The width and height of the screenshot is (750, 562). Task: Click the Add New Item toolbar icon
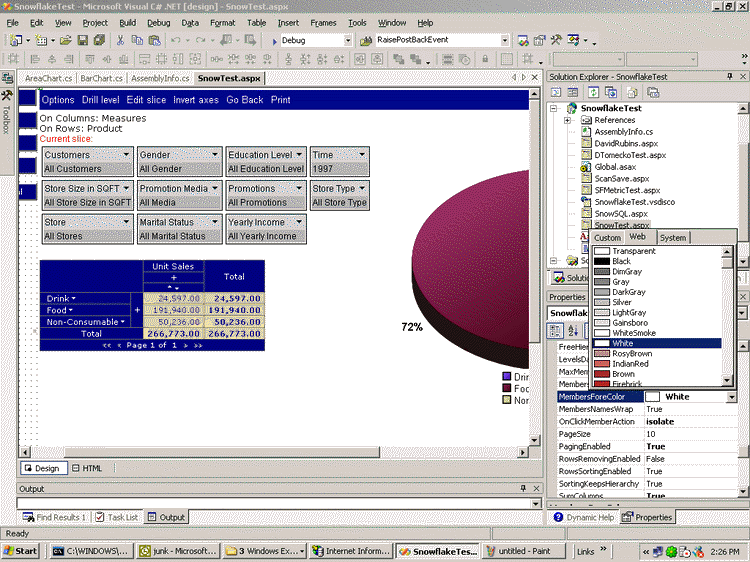41,41
